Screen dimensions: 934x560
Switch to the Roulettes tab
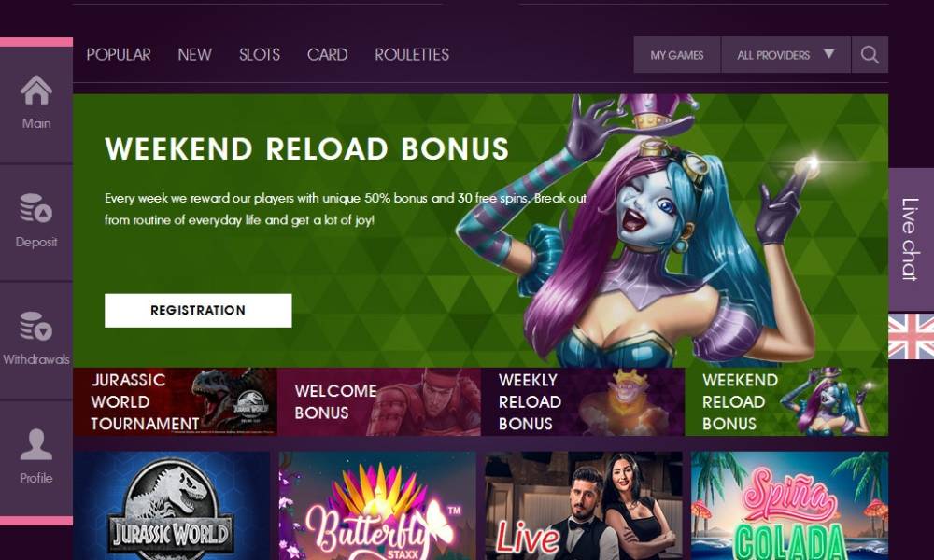(412, 55)
